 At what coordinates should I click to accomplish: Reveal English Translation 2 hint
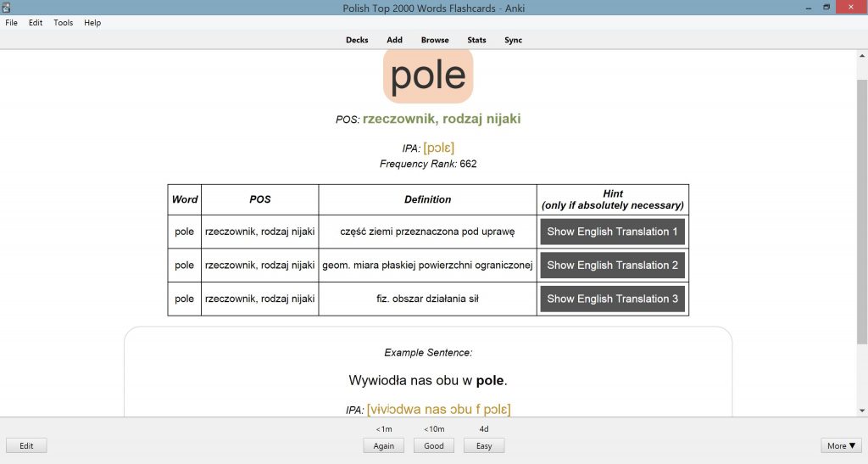tap(612, 266)
